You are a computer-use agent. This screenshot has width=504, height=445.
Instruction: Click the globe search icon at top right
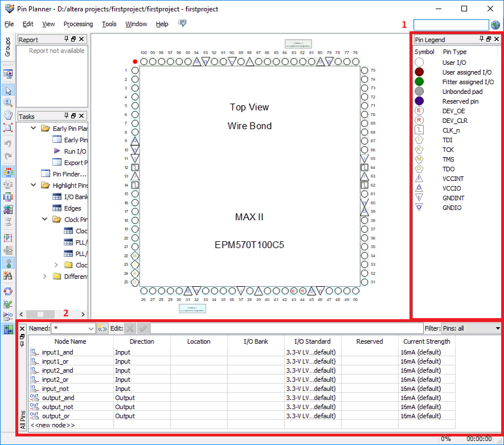pos(495,25)
